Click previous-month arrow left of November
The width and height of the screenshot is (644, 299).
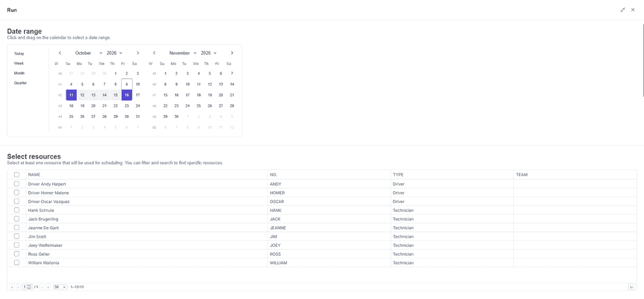coord(154,53)
